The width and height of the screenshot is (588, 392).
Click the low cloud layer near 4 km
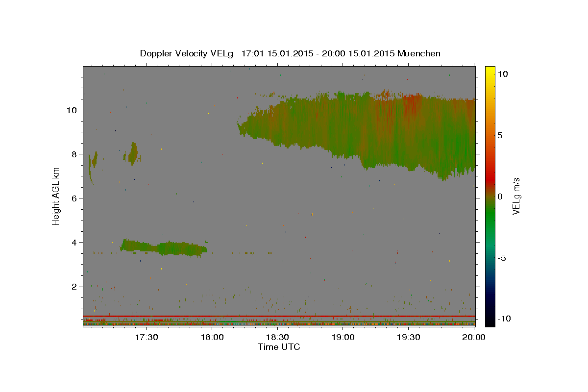point(164,247)
